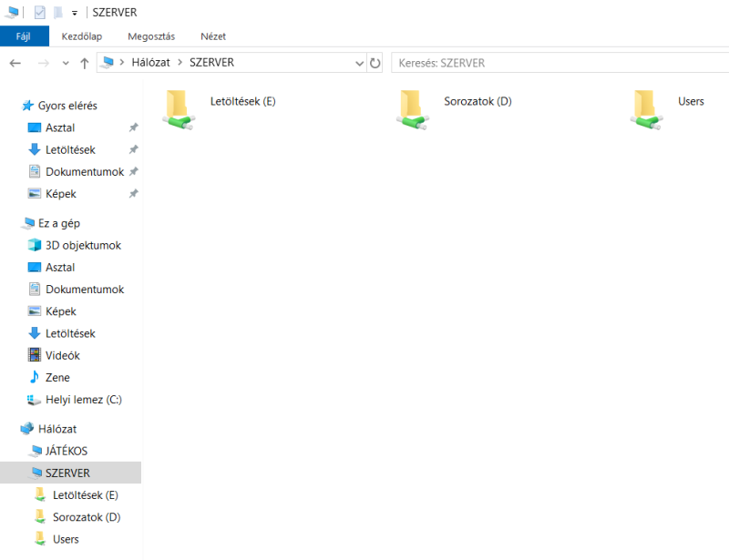Select Ez a gép in the sidebar
This screenshot has height=560, width=729.
58,223
